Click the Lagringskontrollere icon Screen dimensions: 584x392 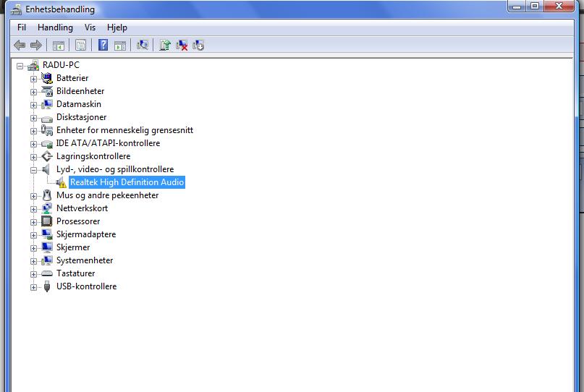(47, 156)
